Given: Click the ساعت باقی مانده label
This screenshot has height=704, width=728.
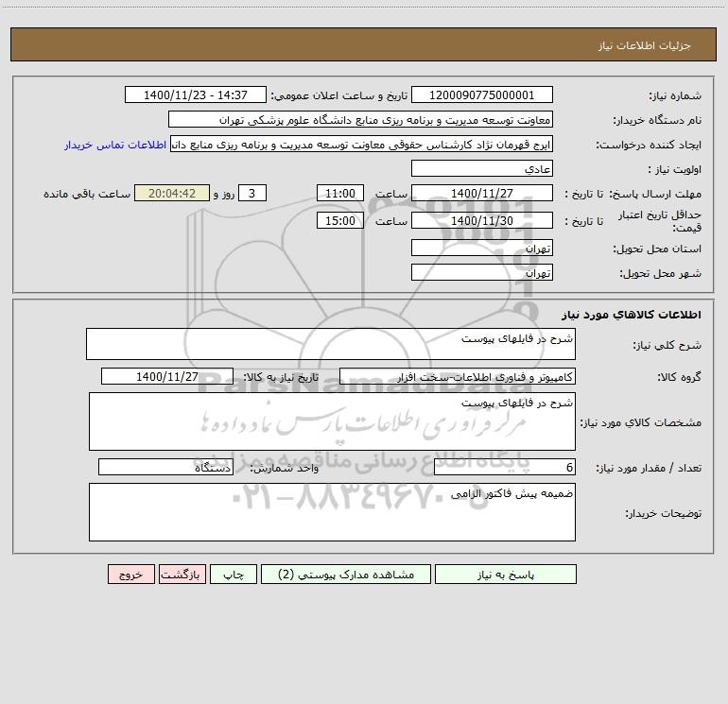Looking at the screenshot, I should pyautogui.click(x=87, y=194).
